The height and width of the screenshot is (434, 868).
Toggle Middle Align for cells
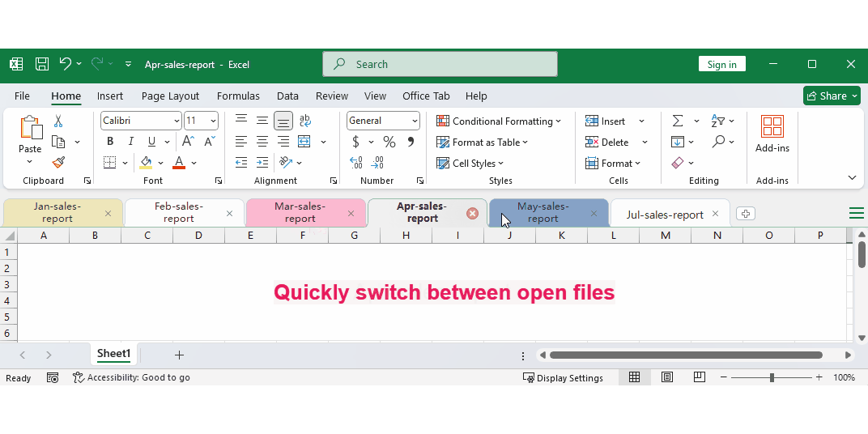click(262, 120)
